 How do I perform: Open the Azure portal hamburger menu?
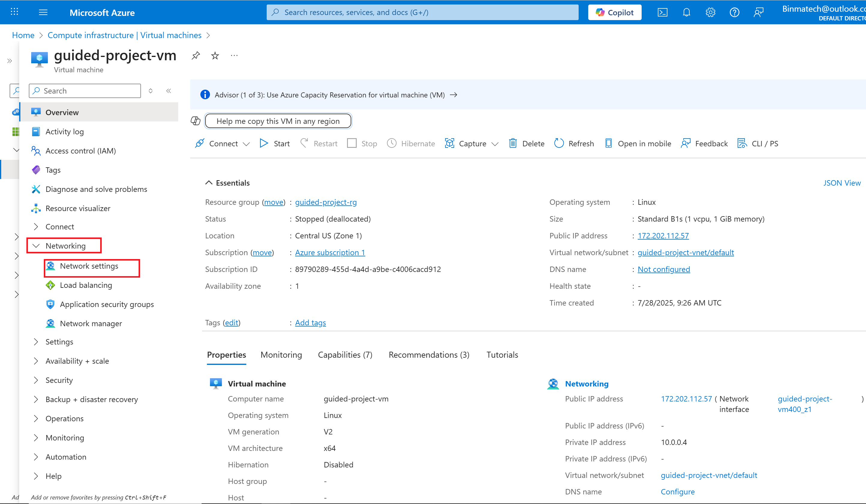click(43, 12)
